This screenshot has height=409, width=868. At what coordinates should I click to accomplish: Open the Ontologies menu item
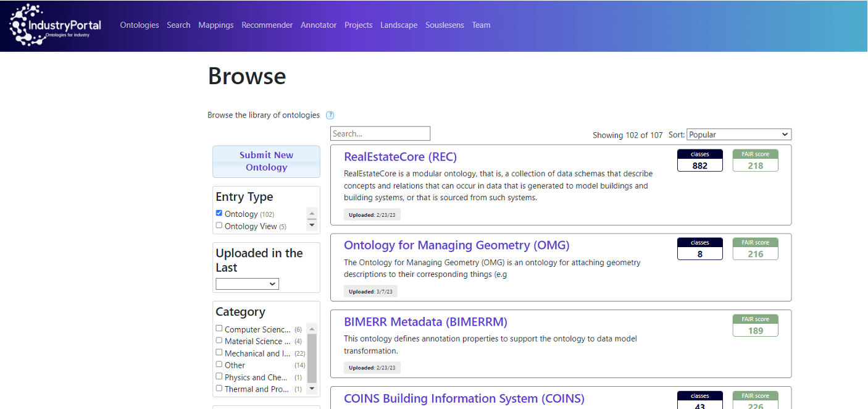140,25
